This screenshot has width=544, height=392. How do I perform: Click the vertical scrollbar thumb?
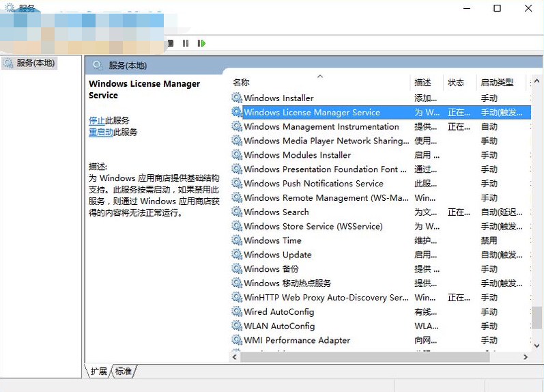(x=536, y=318)
